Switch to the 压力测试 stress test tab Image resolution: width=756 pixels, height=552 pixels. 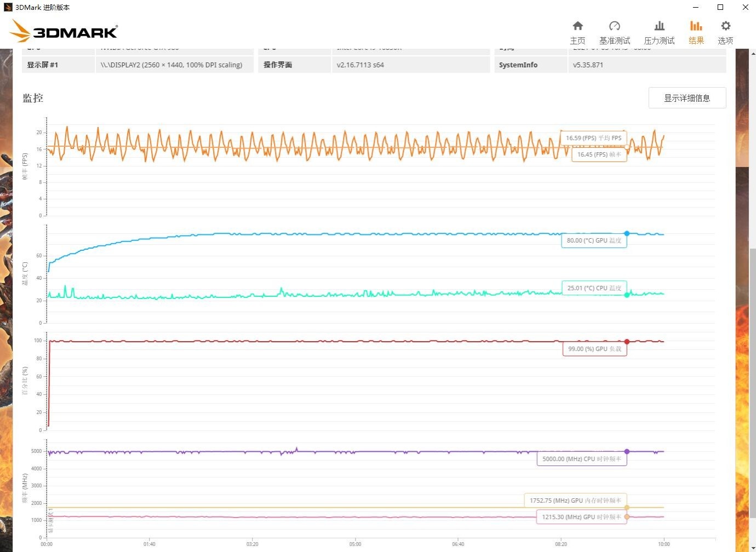point(659,31)
